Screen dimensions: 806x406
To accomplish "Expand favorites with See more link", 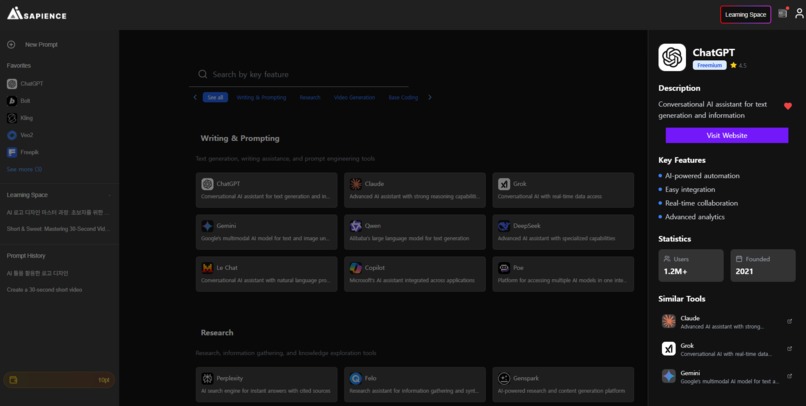I will pyautogui.click(x=24, y=170).
